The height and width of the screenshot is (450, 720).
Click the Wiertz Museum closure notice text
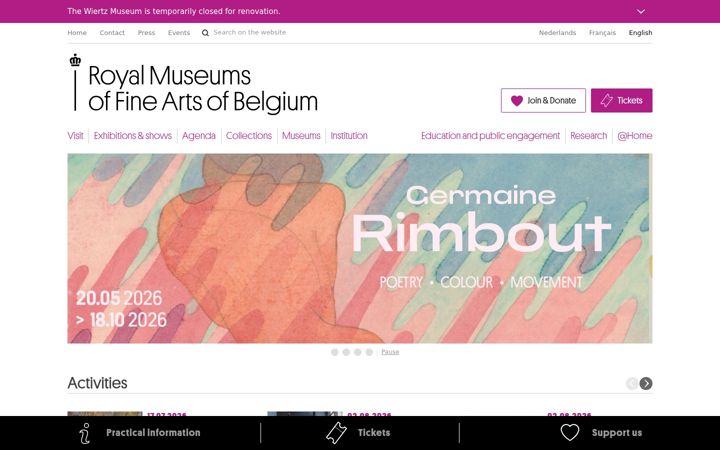point(174,11)
